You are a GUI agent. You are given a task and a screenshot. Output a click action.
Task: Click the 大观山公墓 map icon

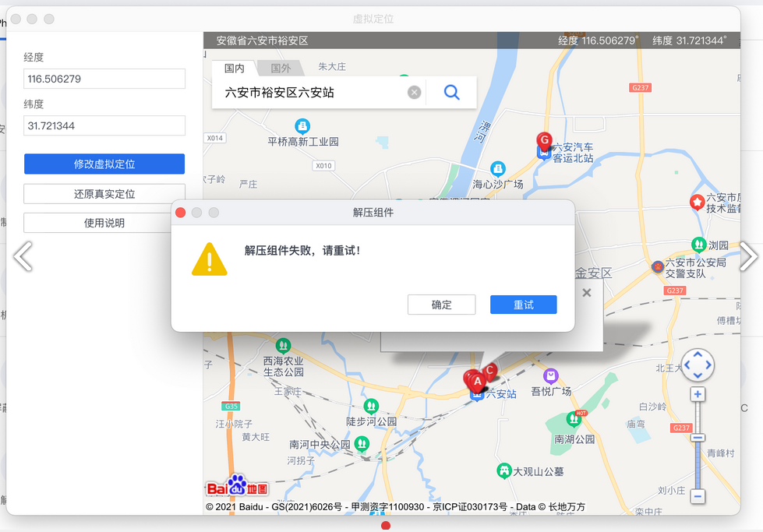[x=504, y=470]
